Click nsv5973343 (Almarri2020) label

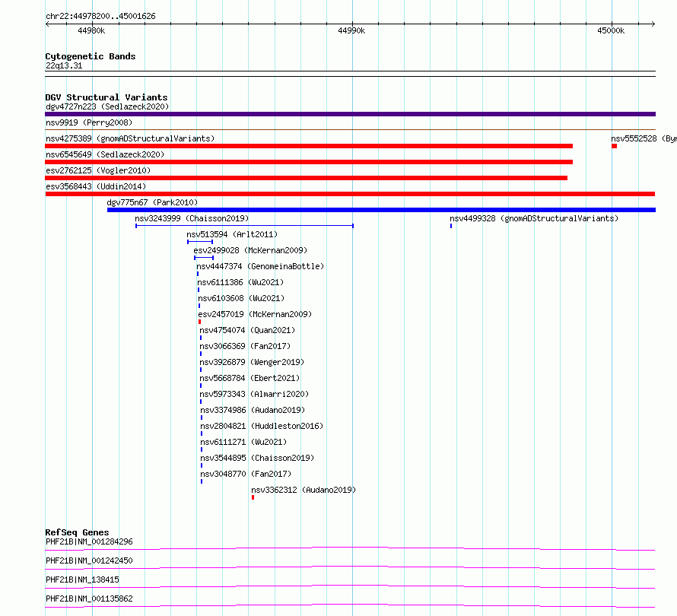click(x=254, y=394)
